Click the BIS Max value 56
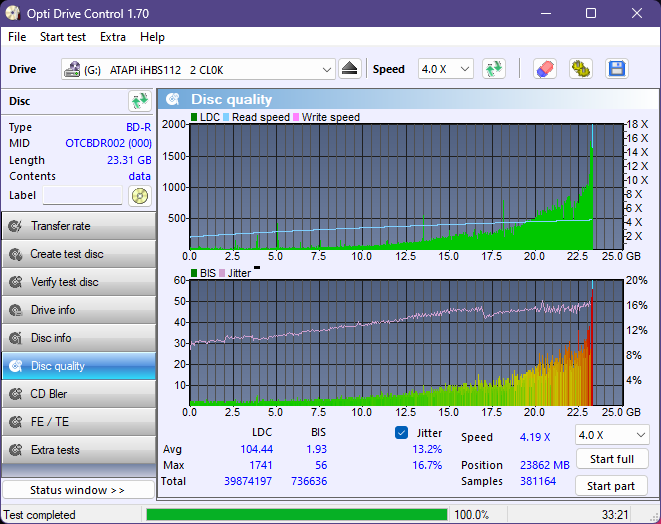 tap(321, 465)
